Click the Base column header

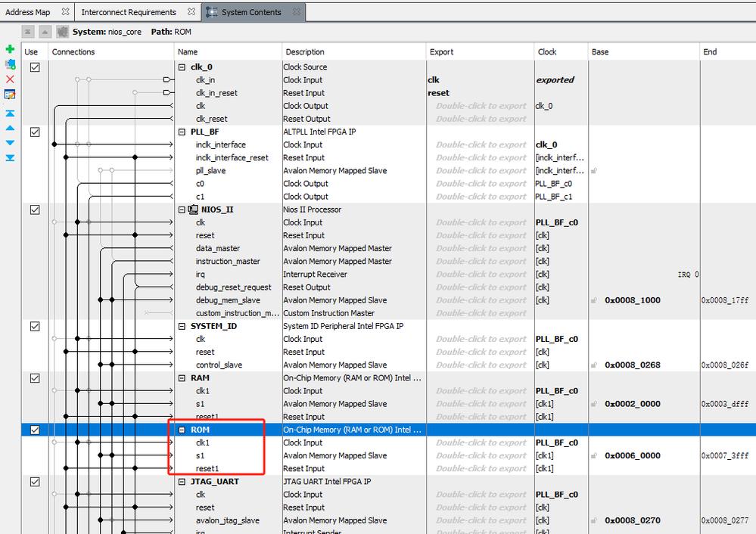(x=644, y=51)
